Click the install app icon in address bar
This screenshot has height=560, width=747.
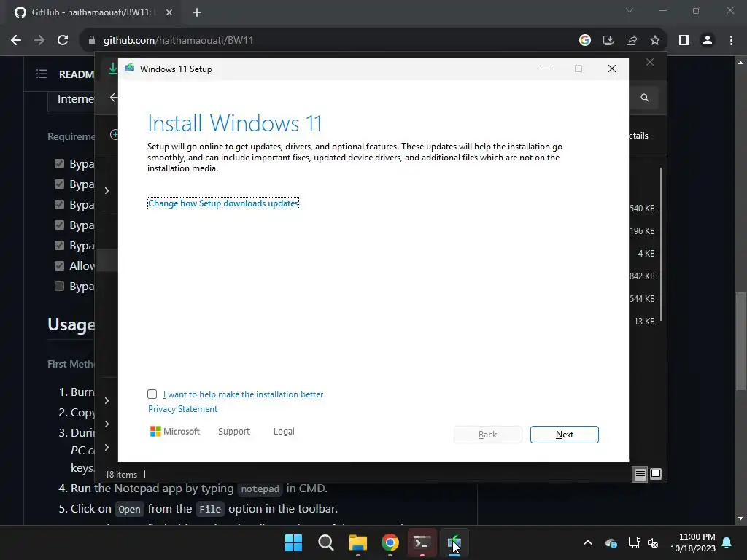608,41
